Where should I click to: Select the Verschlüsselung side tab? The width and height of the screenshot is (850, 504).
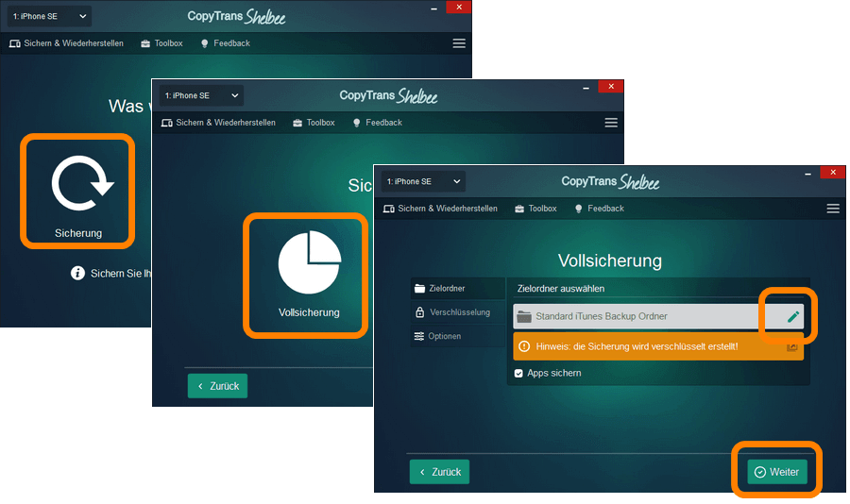pyautogui.click(x=457, y=312)
